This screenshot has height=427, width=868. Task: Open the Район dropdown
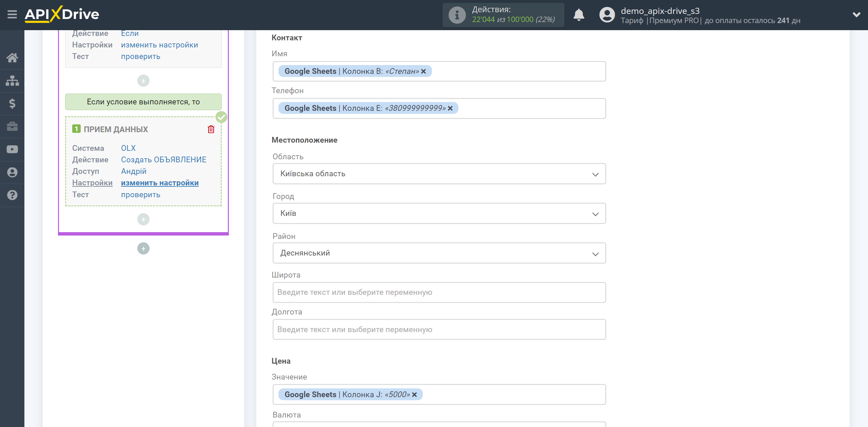(439, 253)
